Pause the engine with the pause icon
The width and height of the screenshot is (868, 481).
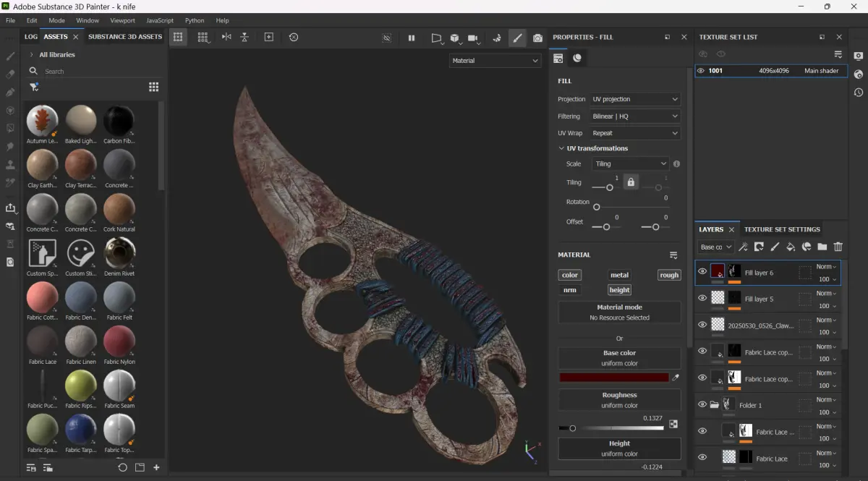coord(412,38)
